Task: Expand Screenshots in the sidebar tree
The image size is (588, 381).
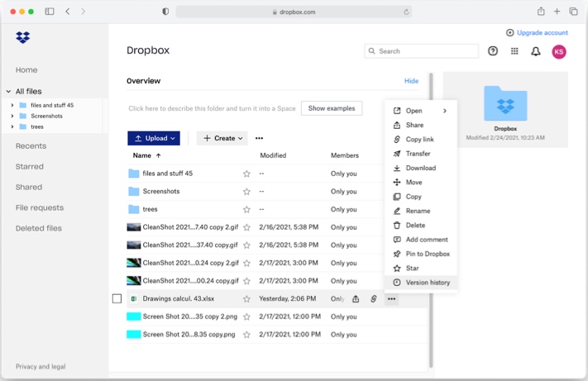Action: click(12, 116)
